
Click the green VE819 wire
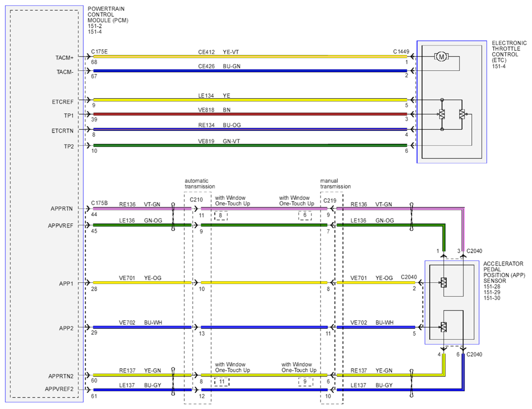point(250,146)
